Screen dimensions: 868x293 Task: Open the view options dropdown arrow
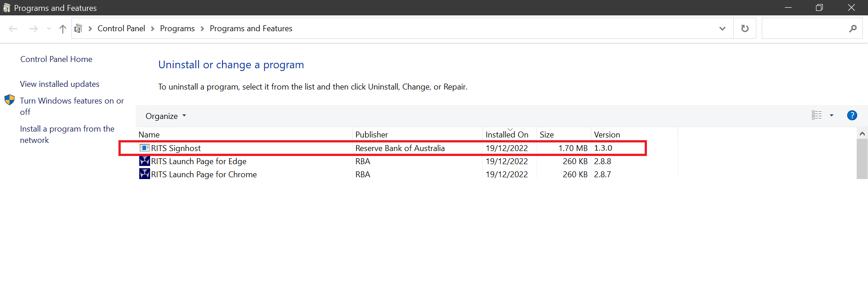(x=831, y=115)
